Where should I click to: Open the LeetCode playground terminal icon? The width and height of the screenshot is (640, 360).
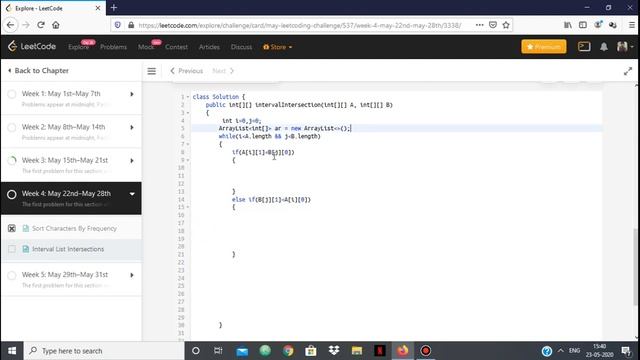pos(584,47)
